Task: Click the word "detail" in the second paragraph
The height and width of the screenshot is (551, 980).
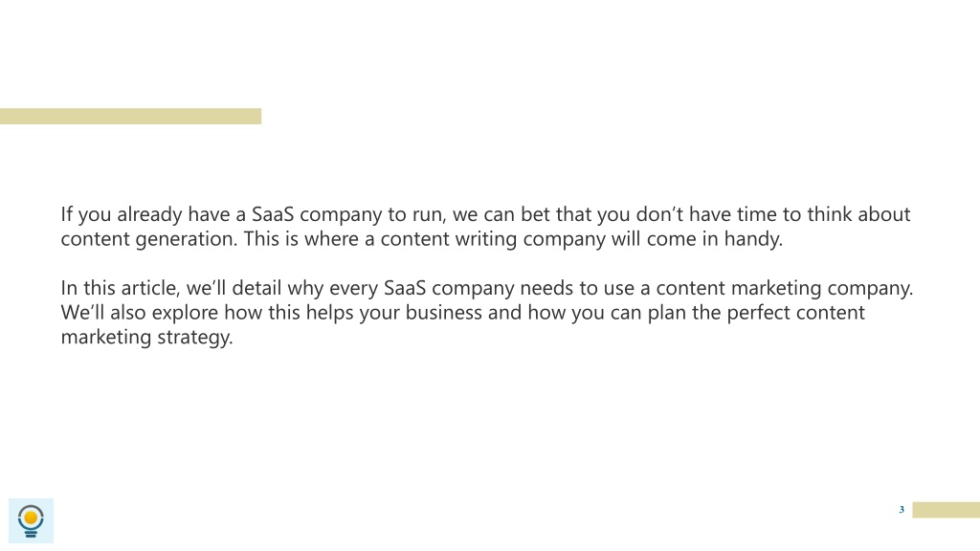Action: [256, 288]
